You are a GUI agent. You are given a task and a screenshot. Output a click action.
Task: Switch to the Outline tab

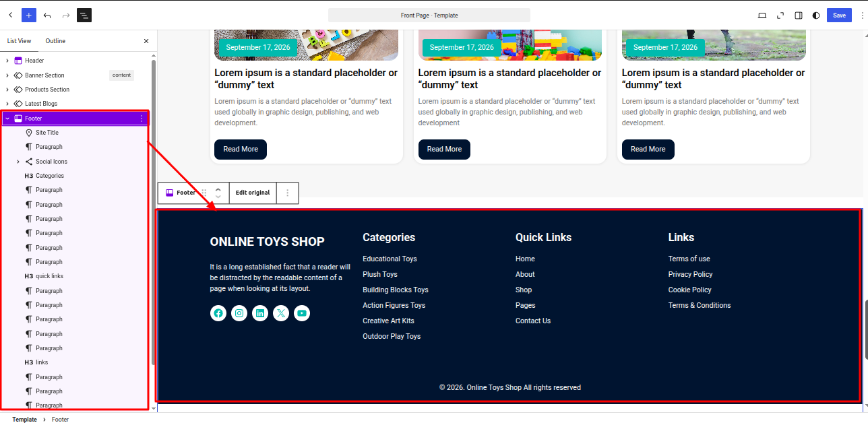[55, 41]
